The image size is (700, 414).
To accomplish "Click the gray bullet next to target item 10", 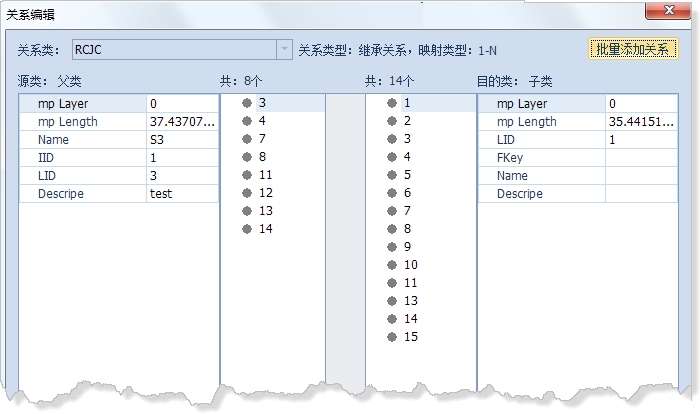I will (393, 265).
